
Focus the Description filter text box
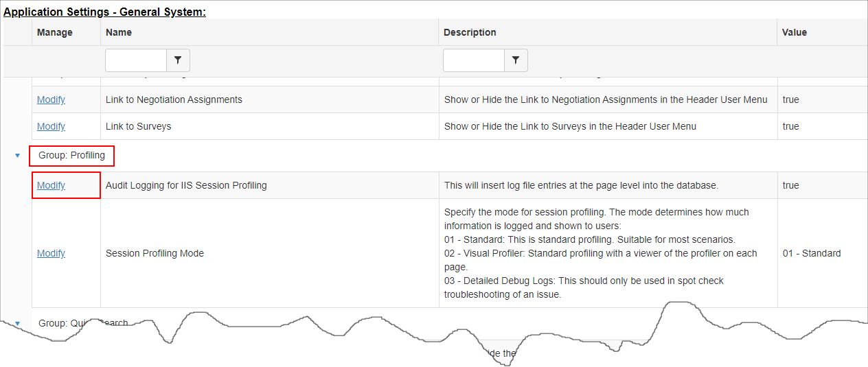click(474, 60)
